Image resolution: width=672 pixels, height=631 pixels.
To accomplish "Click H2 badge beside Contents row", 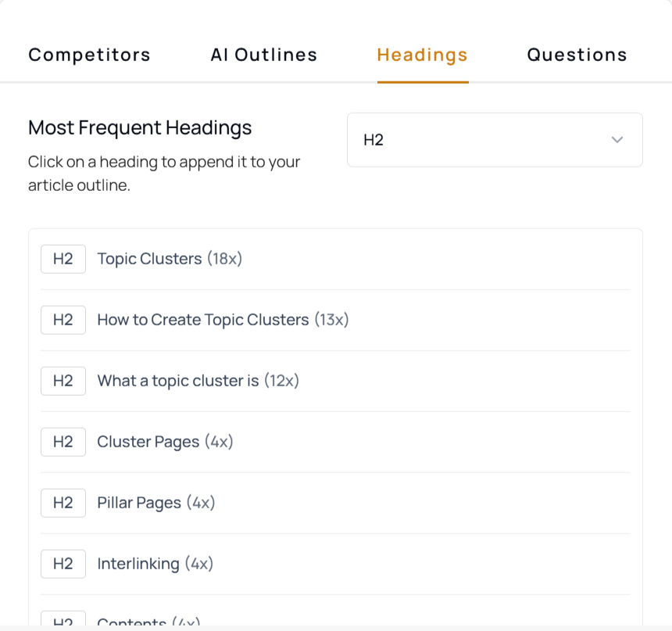I will click(x=63, y=621).
